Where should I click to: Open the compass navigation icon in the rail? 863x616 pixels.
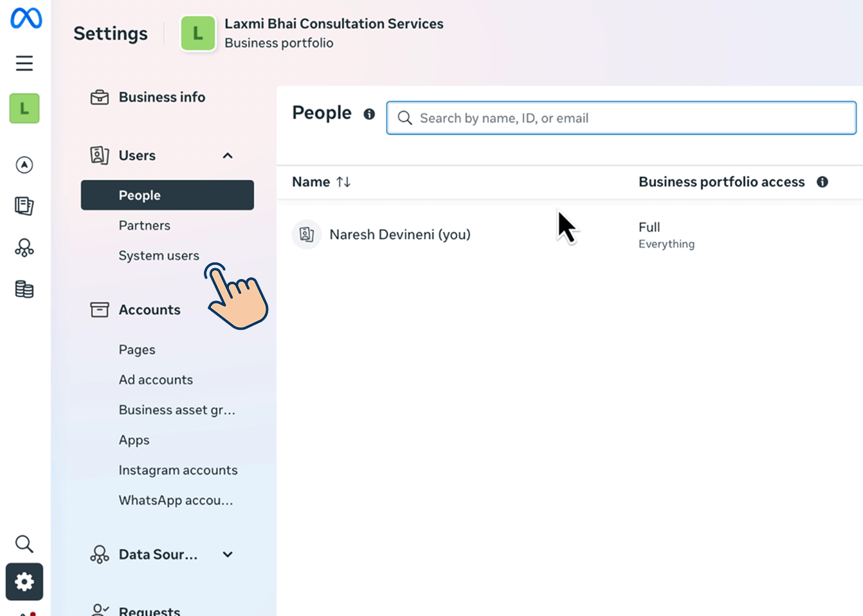[x=24, y=165]
